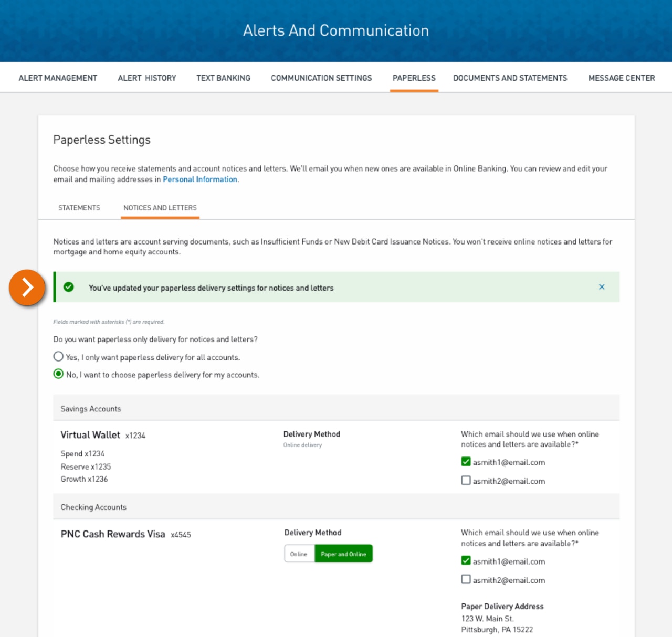Click the Virtual Wallet account name

click(91, 435)
